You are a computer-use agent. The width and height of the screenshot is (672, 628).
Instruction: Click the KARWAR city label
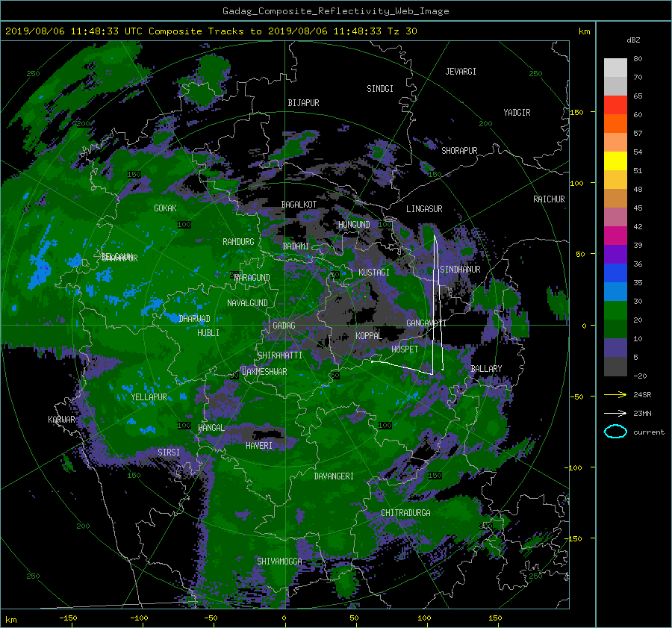coord(61,420)
